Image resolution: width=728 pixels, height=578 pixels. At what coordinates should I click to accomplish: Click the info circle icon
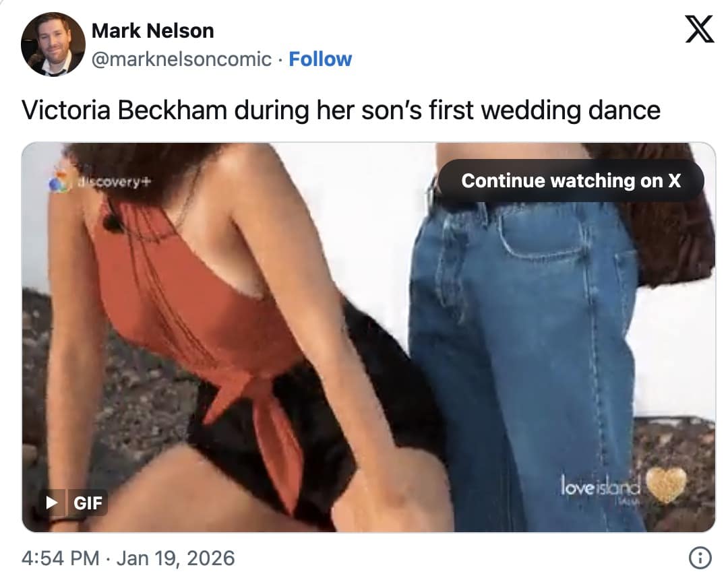(x=700, y=558)
